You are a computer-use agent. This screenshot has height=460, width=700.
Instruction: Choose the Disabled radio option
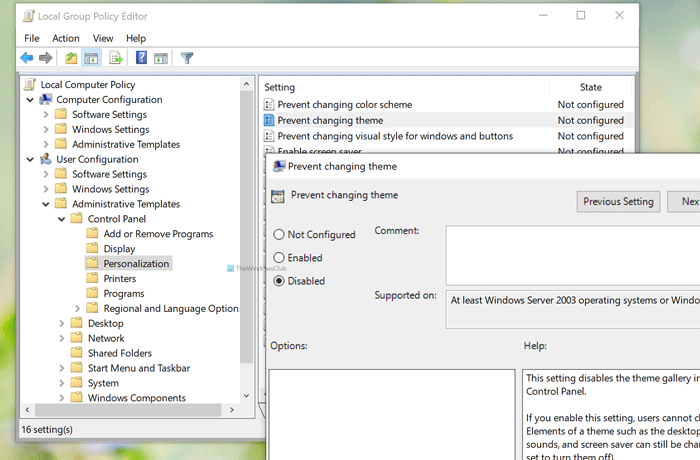pos(278,281)
